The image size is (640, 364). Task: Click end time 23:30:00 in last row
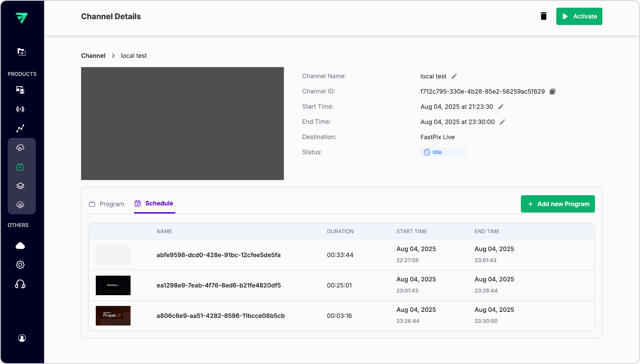click(486, 321)
